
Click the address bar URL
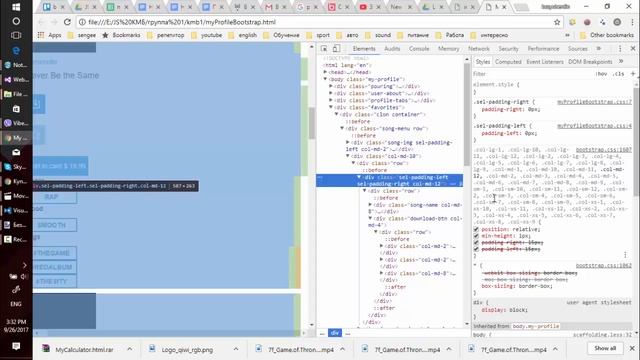(x=182, y=22)
